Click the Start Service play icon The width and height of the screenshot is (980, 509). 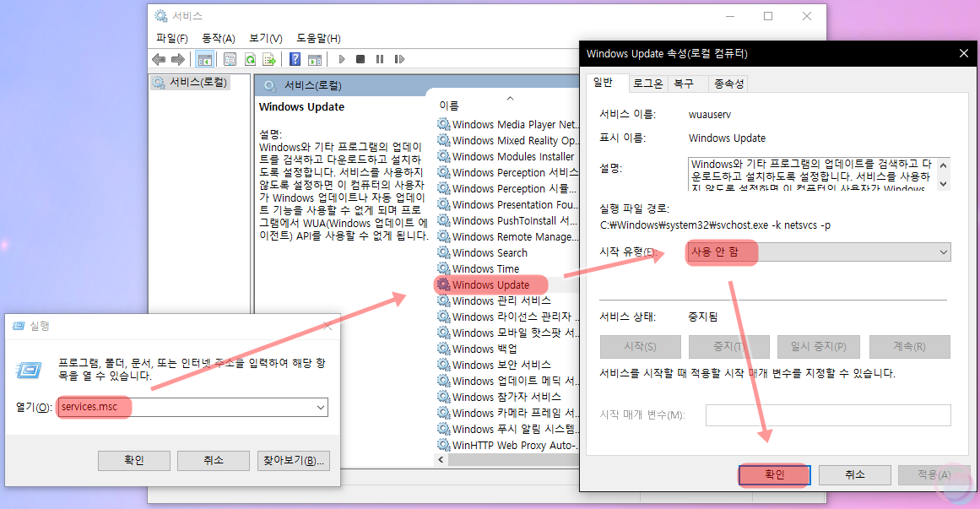341,59
